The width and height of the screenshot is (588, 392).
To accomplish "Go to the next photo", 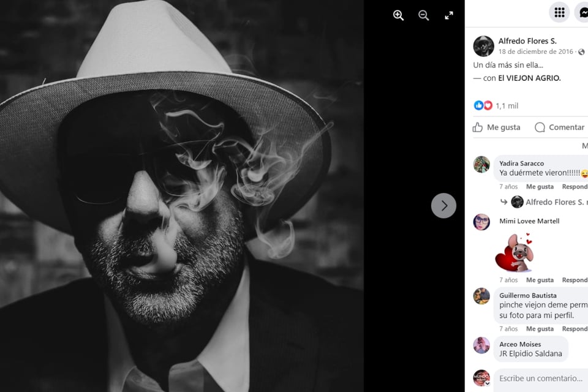I will [443, 206].
